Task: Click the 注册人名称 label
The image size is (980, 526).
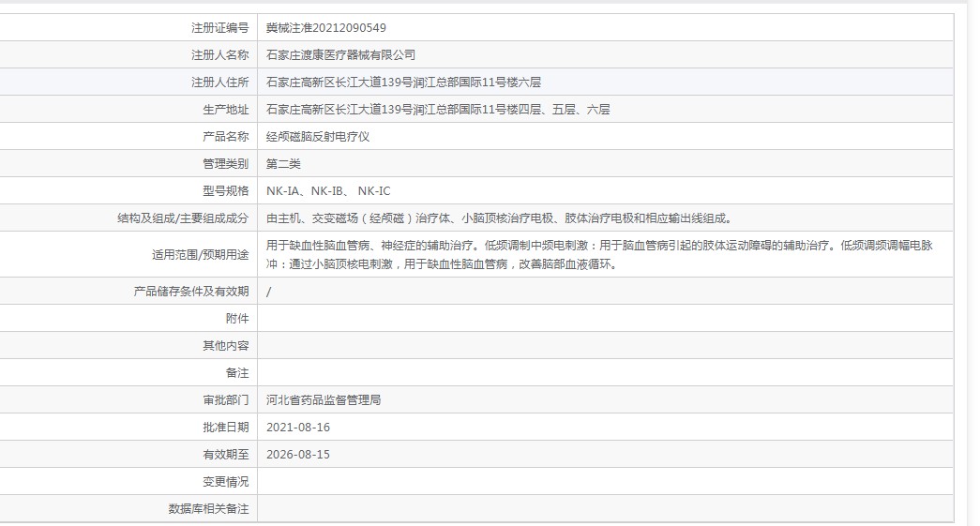Action: pyautogui.click(x=220, y=55)
